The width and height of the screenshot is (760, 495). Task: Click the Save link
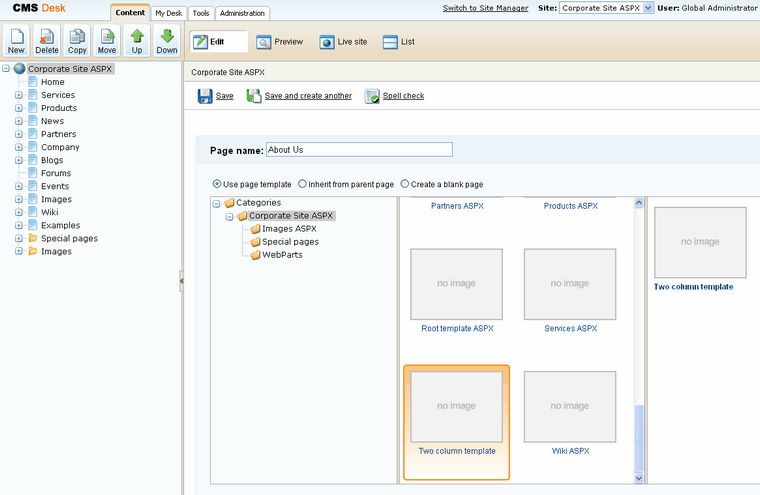tap(224, 96)
